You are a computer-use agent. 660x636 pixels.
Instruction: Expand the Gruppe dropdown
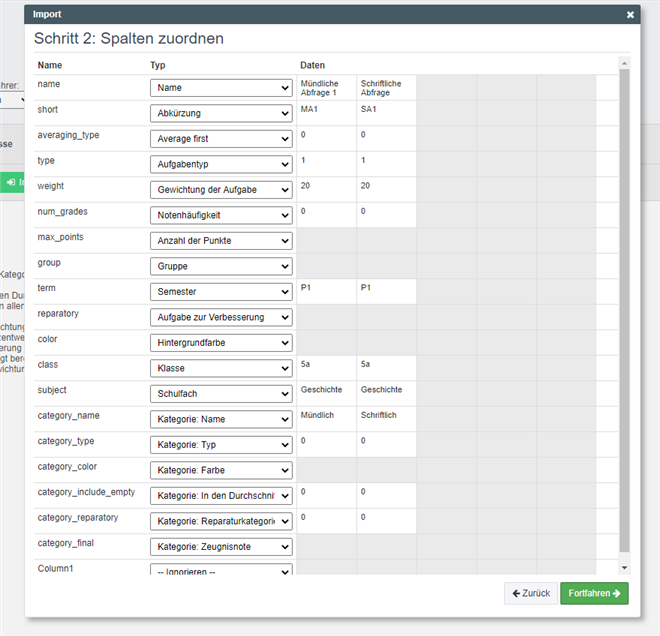[x=221, y=267]
